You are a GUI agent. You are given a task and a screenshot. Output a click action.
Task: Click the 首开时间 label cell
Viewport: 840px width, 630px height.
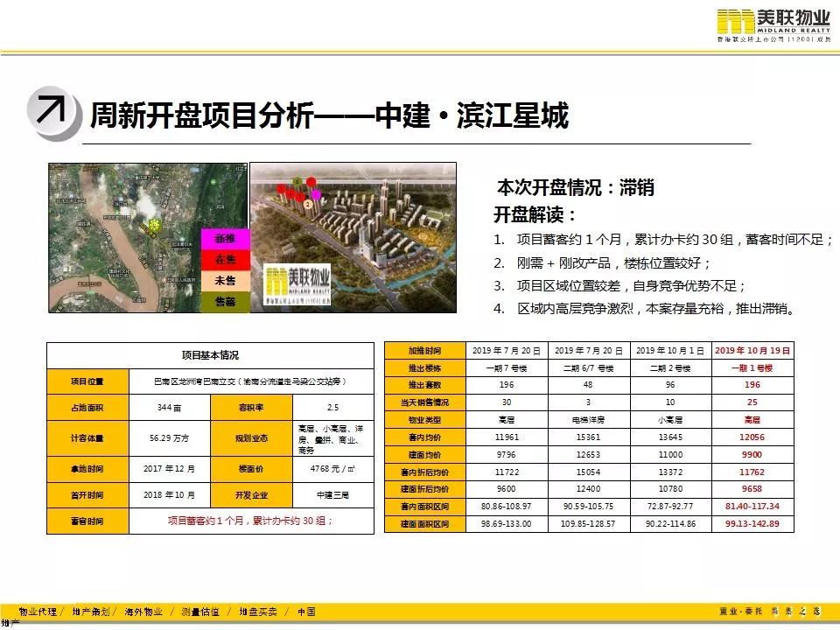click(x=87, y=495)
